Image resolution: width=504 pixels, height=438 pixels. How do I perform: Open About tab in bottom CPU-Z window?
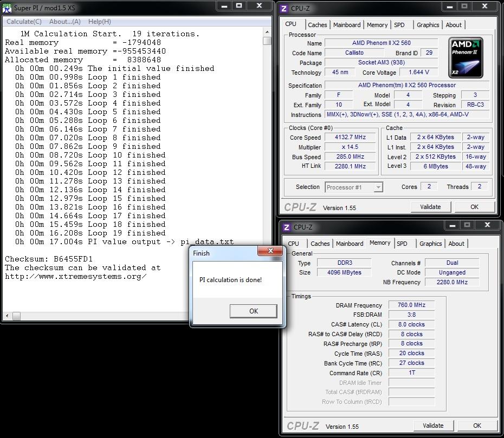tap(456, 244)
